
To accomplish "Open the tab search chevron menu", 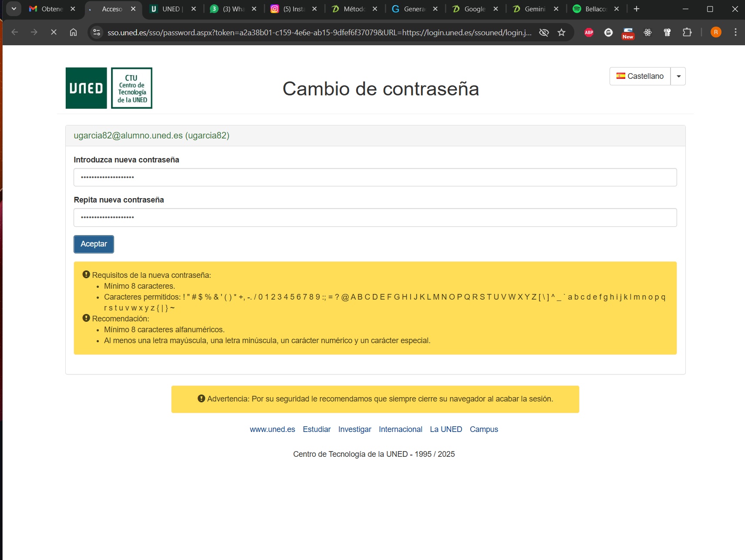I will coord(13,9).
